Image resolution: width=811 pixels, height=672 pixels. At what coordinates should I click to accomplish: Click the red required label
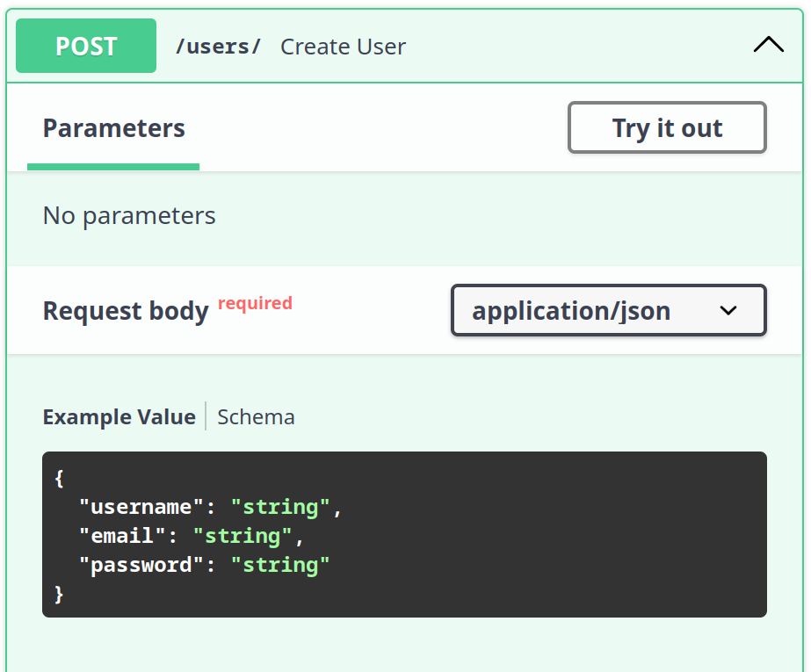point(255,303)
